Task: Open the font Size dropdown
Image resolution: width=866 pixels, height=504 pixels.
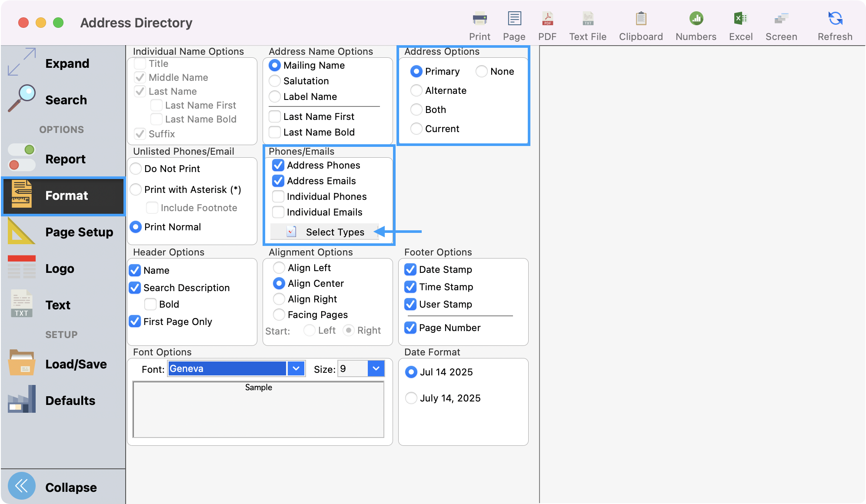Action: [375, 368]
